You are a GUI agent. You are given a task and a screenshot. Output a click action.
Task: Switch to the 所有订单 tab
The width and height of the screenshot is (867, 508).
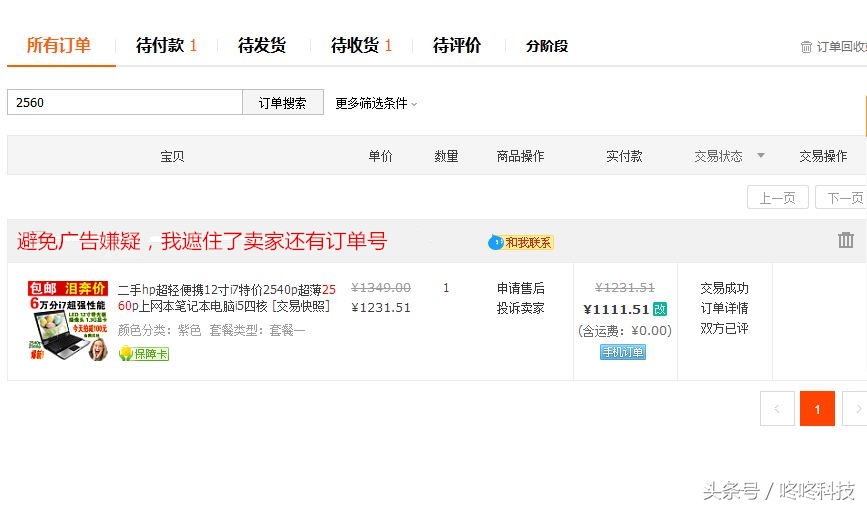(x=59, y=45)
